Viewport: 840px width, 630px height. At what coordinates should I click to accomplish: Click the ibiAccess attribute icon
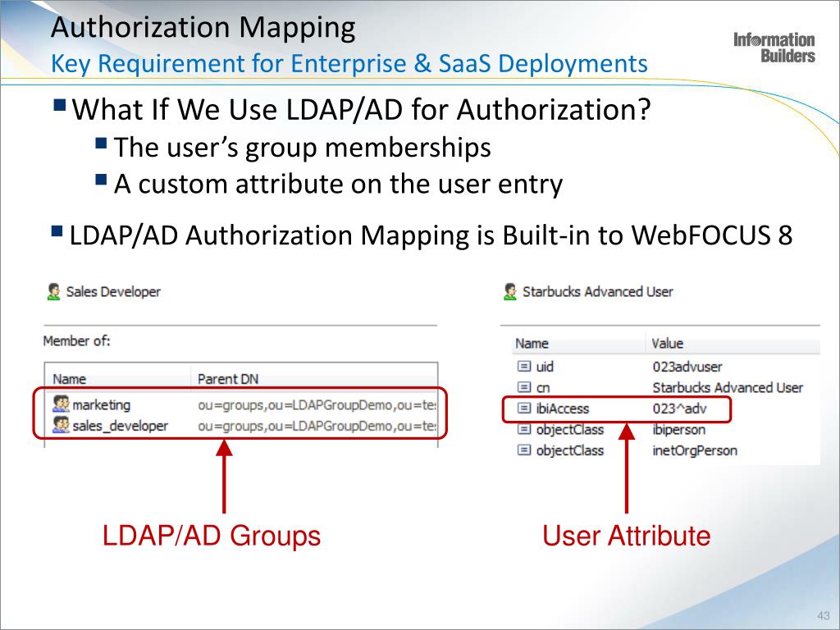tap(524, 409)
